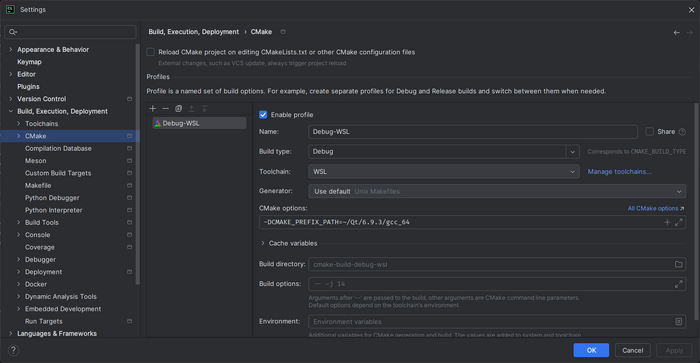The height and width of the screenshot is (363, 700).
Task: Click Build, Execution, Deployment breadcrumb
Action: (x=194, y=32)
